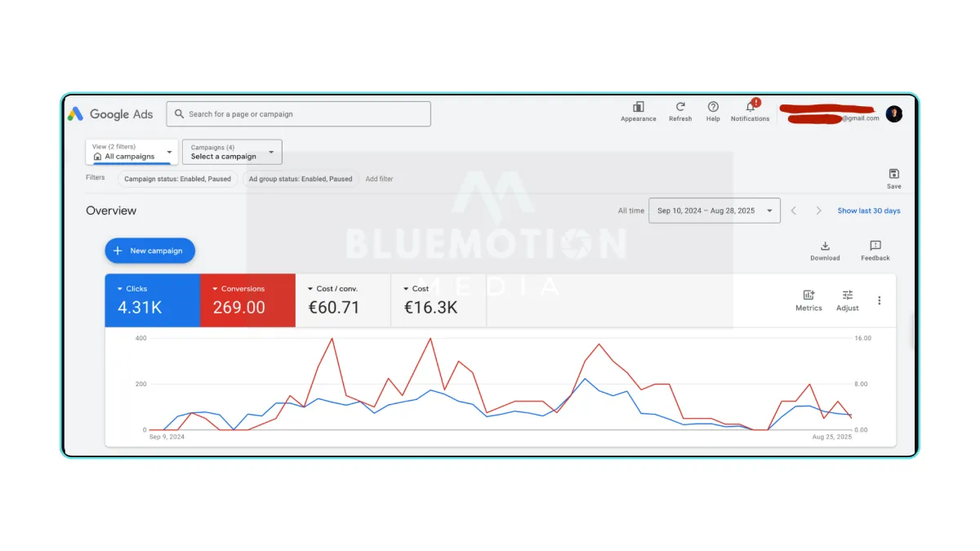Click the 269.00 conversions value
Screen dimensions: 980x551
coord(239,308)
